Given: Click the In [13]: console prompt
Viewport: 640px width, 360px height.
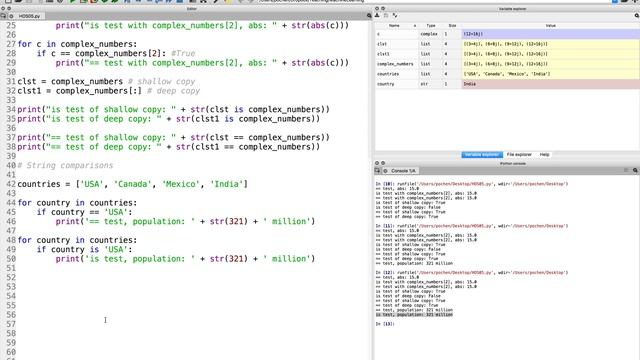Looking at the screenshot, I should [x=385, y=324].
